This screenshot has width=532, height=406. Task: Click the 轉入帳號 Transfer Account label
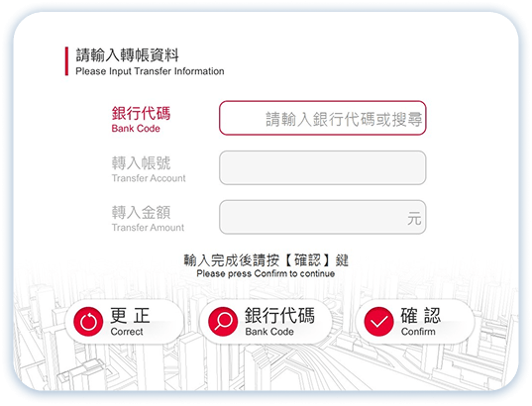click(x=149, y=169)
